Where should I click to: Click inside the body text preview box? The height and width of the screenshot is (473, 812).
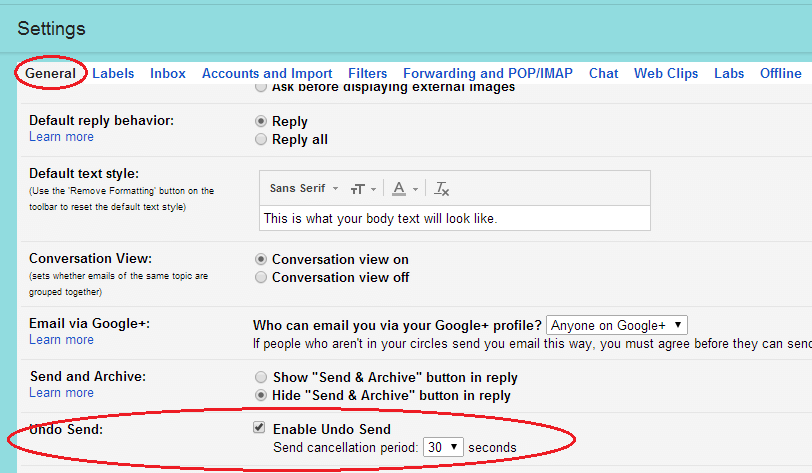pos(454,218)
